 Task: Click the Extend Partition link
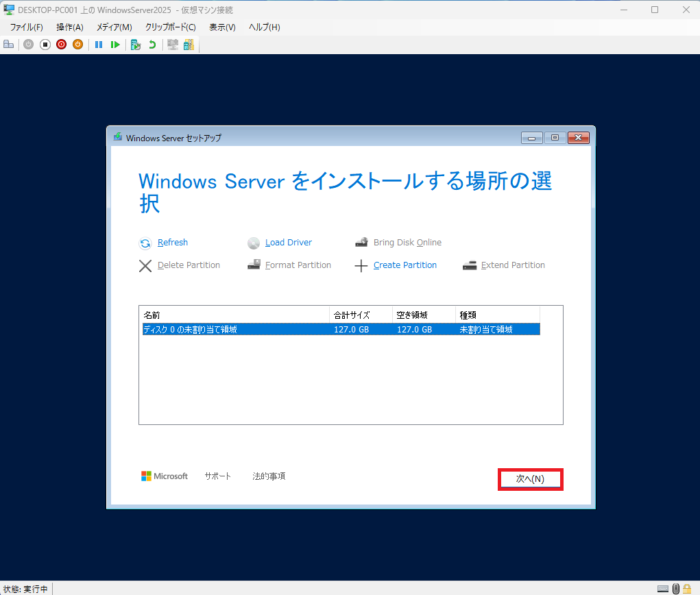pyautogui.click(x=513, y=265)
